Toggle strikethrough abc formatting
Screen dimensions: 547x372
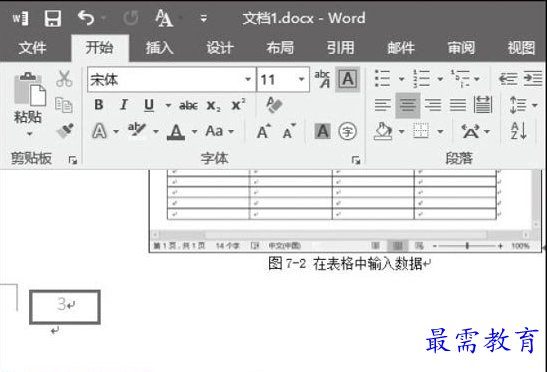(x=188, y=105)
